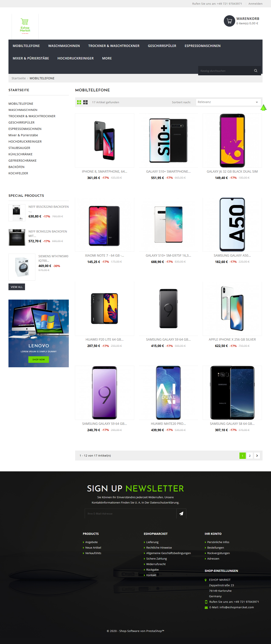The width and height of the screenshot is (271, 644).
Task: Open Galaxy A50 product thumbnail
Action: point(232,224)
